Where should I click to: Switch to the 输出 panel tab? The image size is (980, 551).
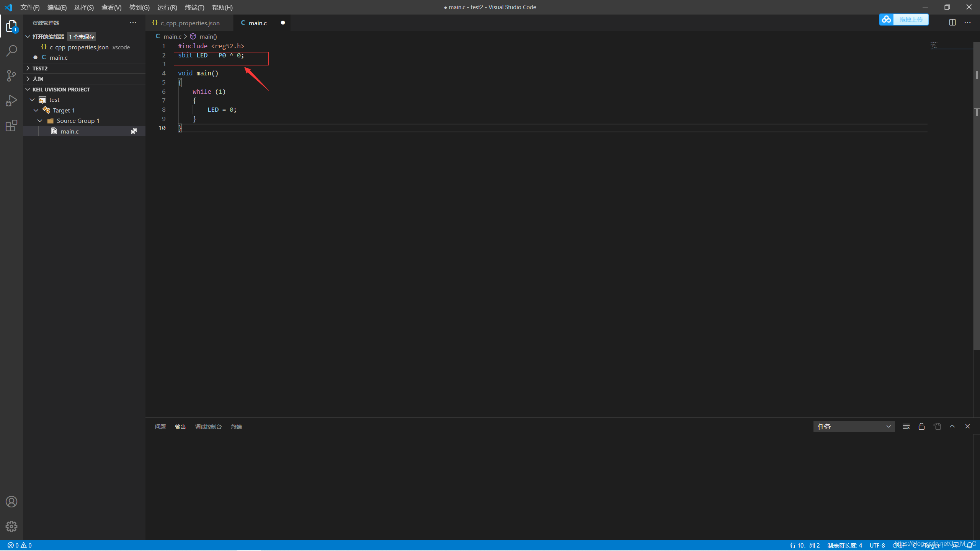tap(180, 427)
